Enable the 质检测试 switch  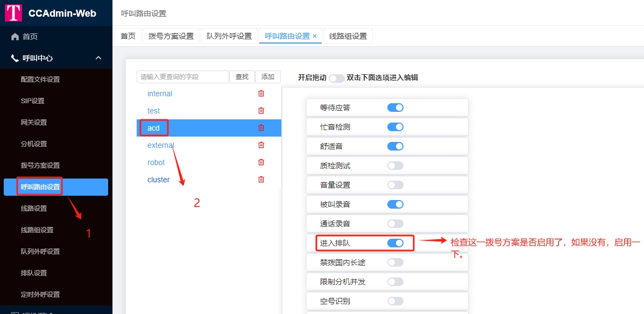395,166
